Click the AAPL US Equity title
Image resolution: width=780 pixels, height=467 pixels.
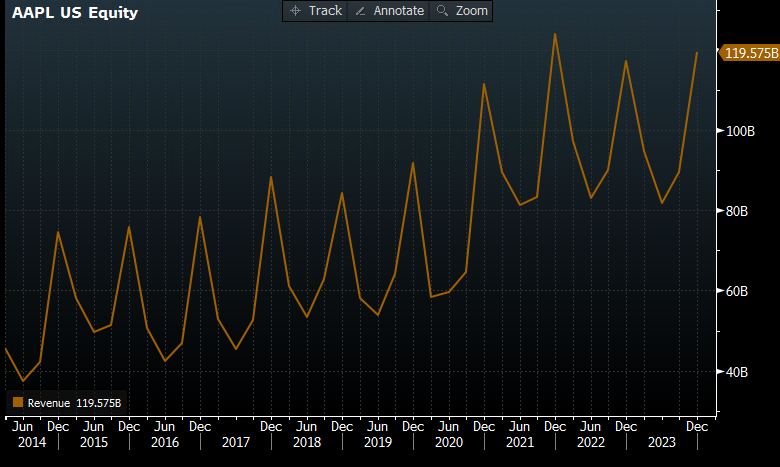click(75, 12)
